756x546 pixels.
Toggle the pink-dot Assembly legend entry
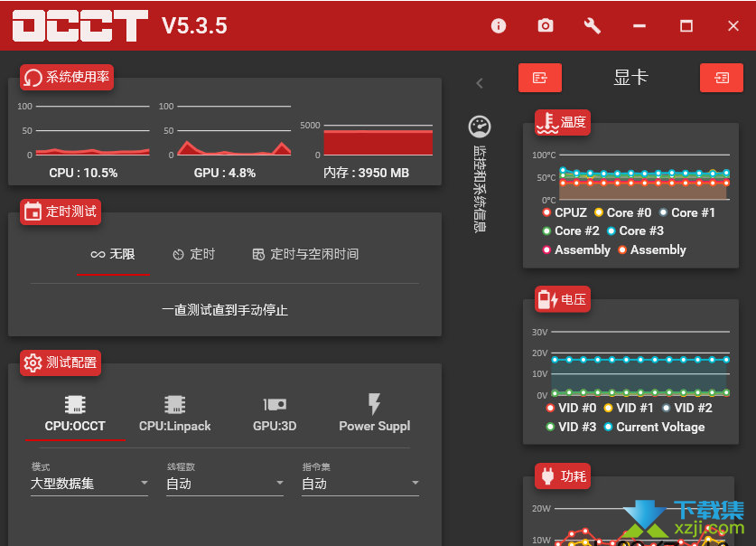(576, 249)
